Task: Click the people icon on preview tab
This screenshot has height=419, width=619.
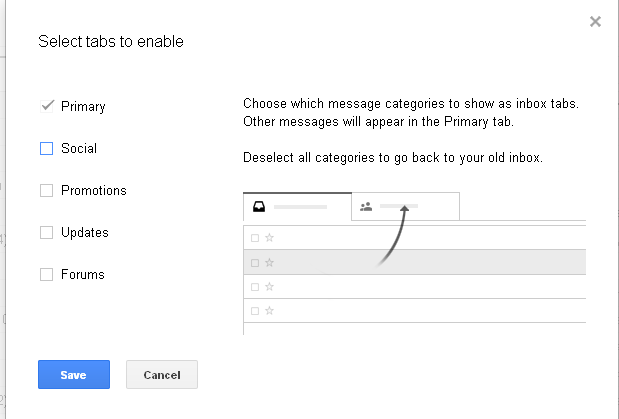Action: point(366,207)
